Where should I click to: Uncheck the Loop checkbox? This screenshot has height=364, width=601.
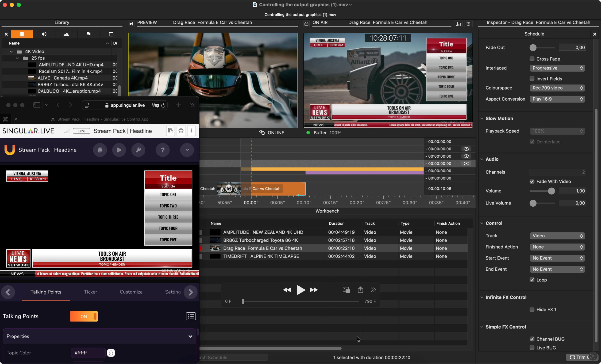click(x=532, y=280)
